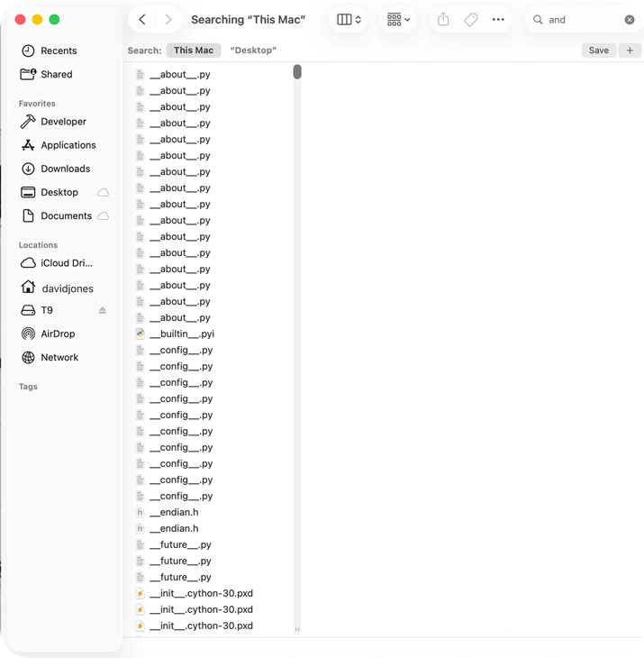Click the Edit Tags icon
Viewport: 644px width, 658px height.
coord(471,19)
